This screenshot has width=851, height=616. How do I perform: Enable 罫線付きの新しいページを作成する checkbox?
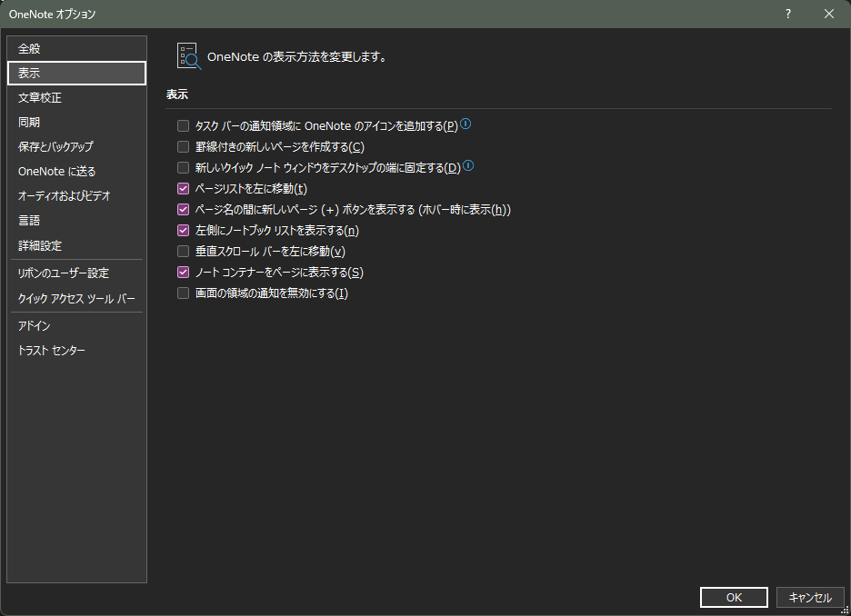(184, 147)
